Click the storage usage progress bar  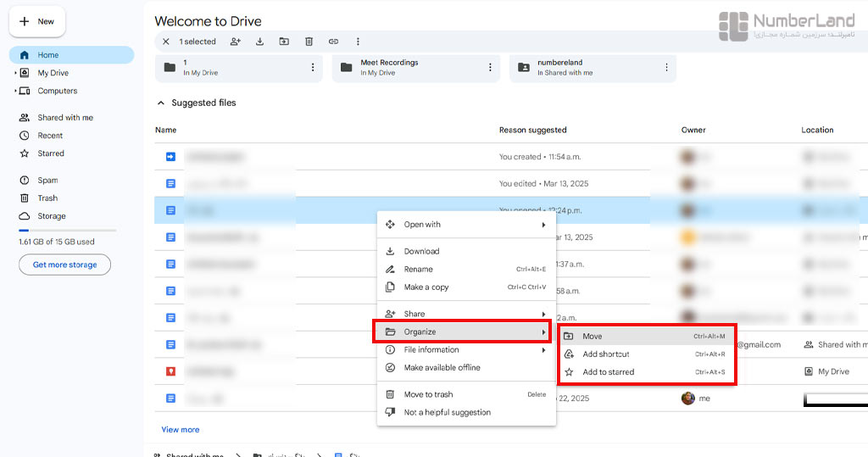click(68, 230)
